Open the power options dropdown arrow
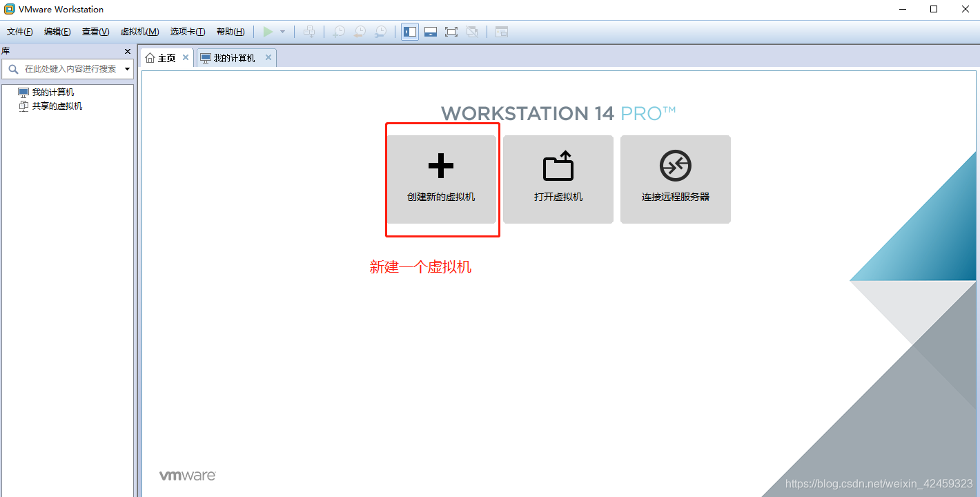The height and width of the screenshot is (497, 980). [282, 32]
